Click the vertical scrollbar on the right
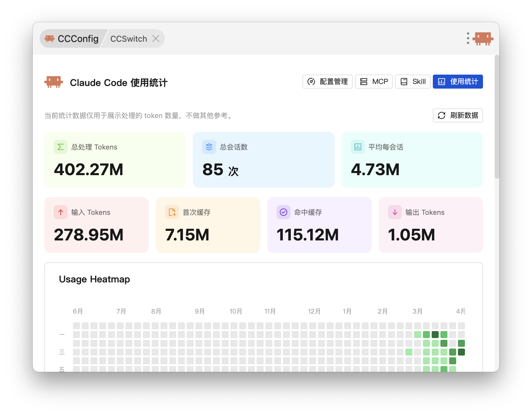532x415 pixels. click(497, 117)
